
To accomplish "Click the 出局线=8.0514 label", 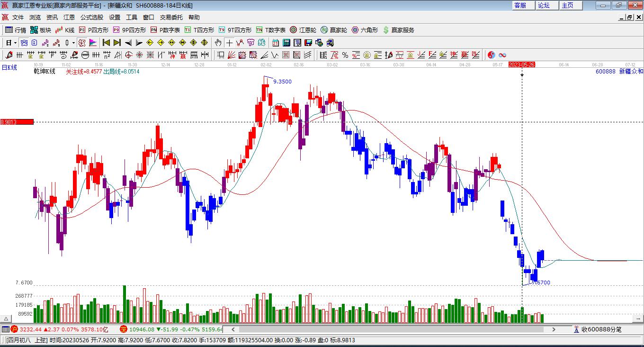I will coord(121,71).
